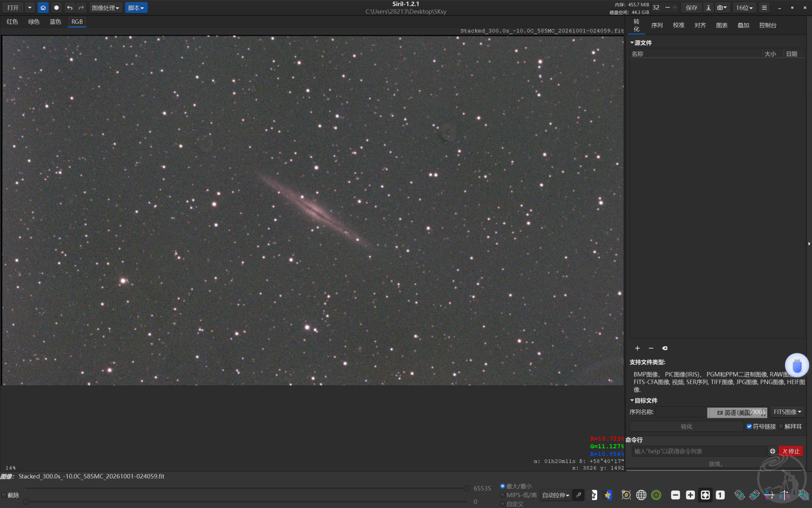Rotate image counter-clockwise icon

[739, 495]
